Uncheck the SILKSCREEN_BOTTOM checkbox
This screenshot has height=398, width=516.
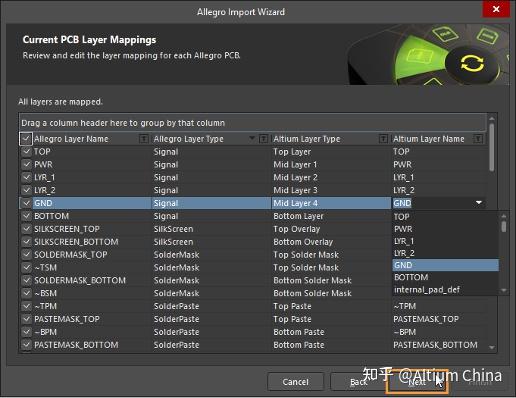(26, 242)
